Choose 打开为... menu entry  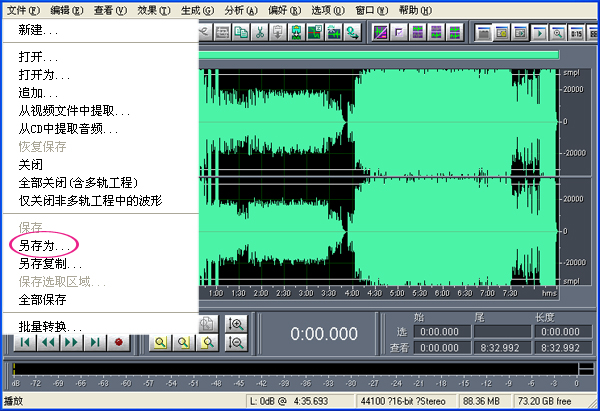(x=101, y=75)
